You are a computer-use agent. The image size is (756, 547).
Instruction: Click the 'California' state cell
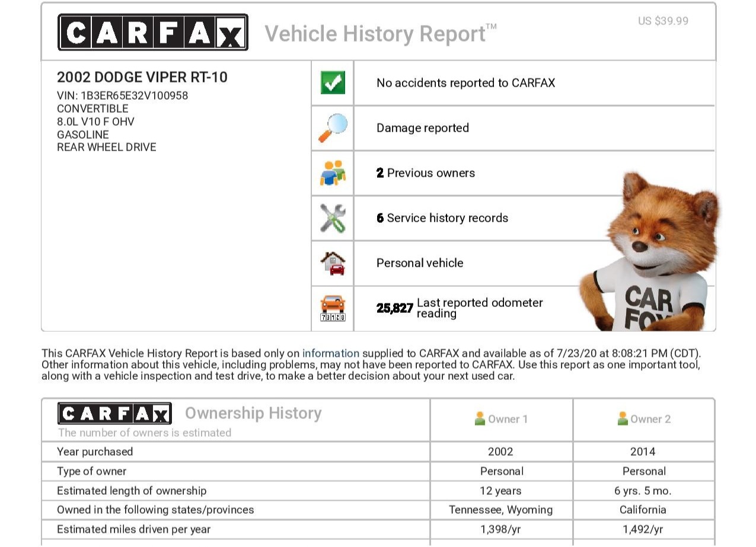click(x=643, y=510)
